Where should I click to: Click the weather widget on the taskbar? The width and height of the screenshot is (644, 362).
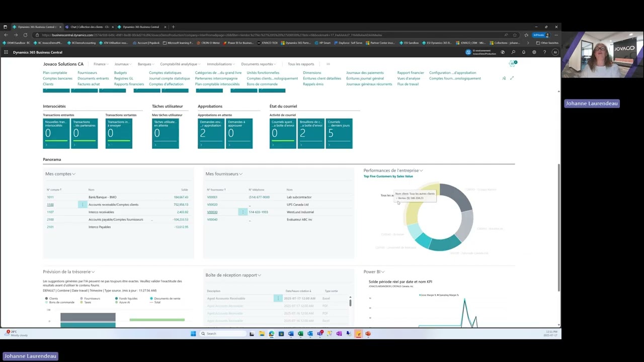point(16,333)
